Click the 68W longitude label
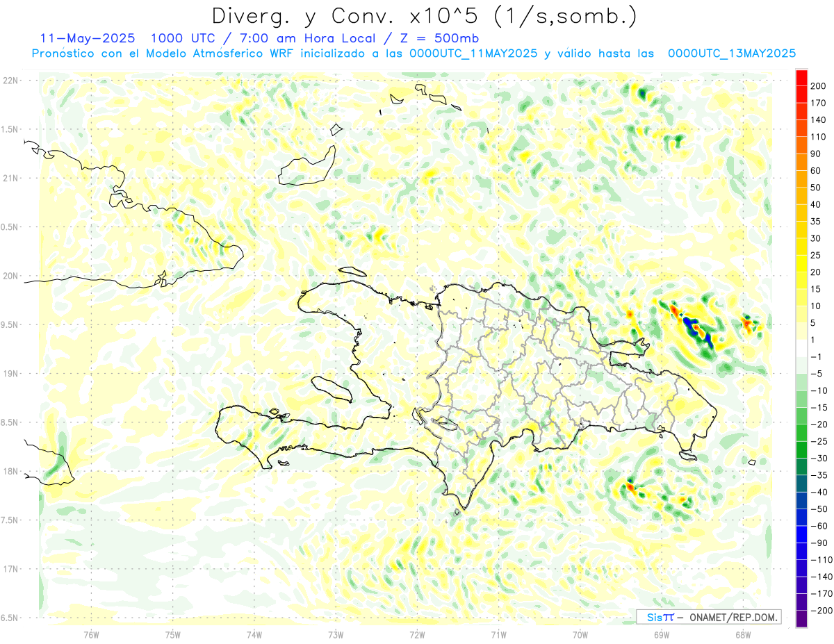 pos(743,634)
